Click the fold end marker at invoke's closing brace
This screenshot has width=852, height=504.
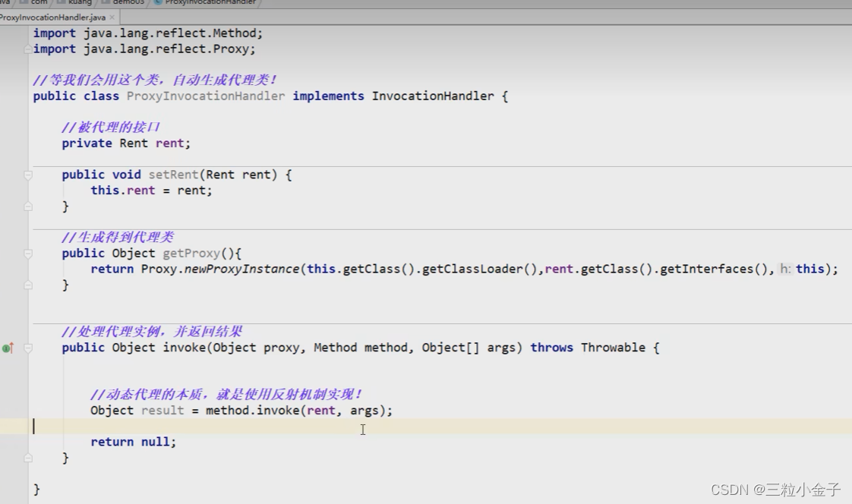pyautogui.click(x=27, y=458)
